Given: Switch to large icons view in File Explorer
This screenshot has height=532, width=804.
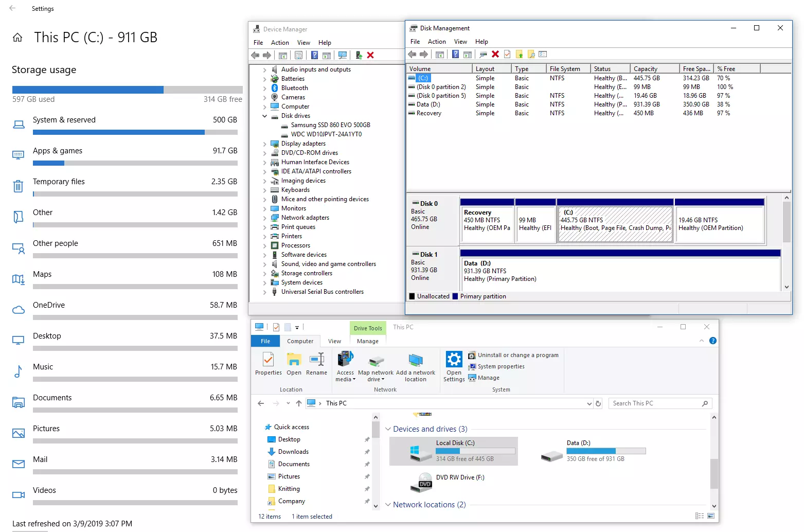Looking at the screenshot, I should tap(711, 516).
